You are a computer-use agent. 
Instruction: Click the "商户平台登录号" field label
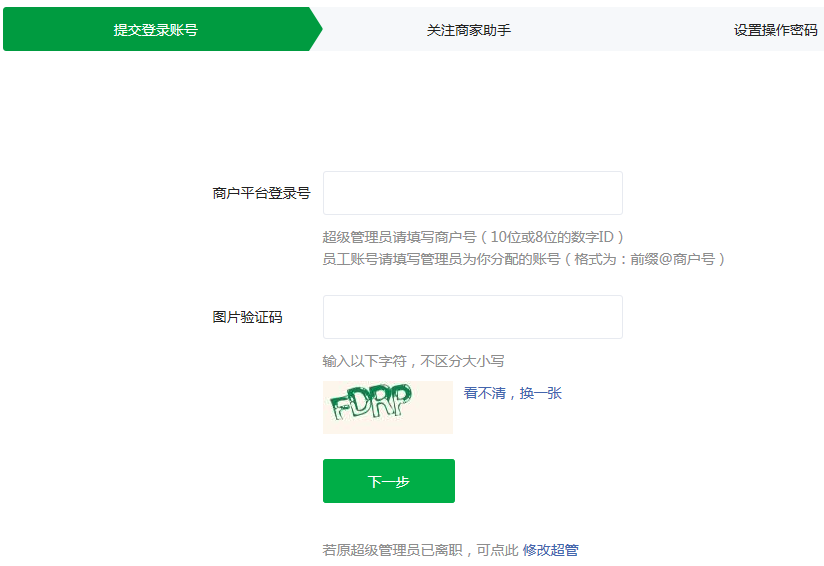(x=261, y=193)
